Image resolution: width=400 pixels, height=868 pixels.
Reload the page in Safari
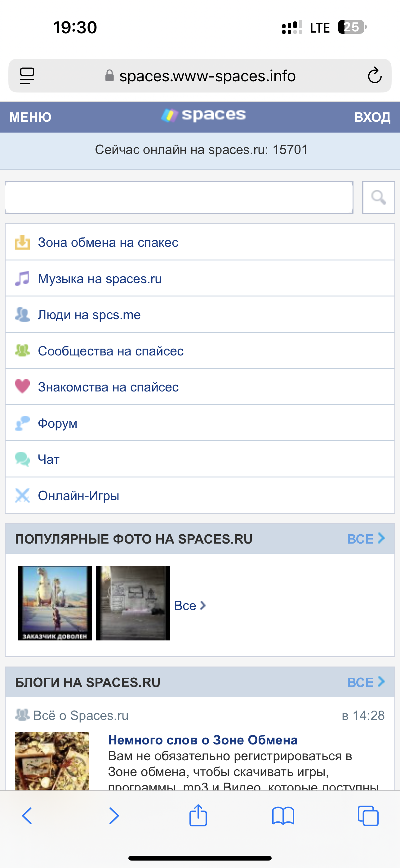374,75
